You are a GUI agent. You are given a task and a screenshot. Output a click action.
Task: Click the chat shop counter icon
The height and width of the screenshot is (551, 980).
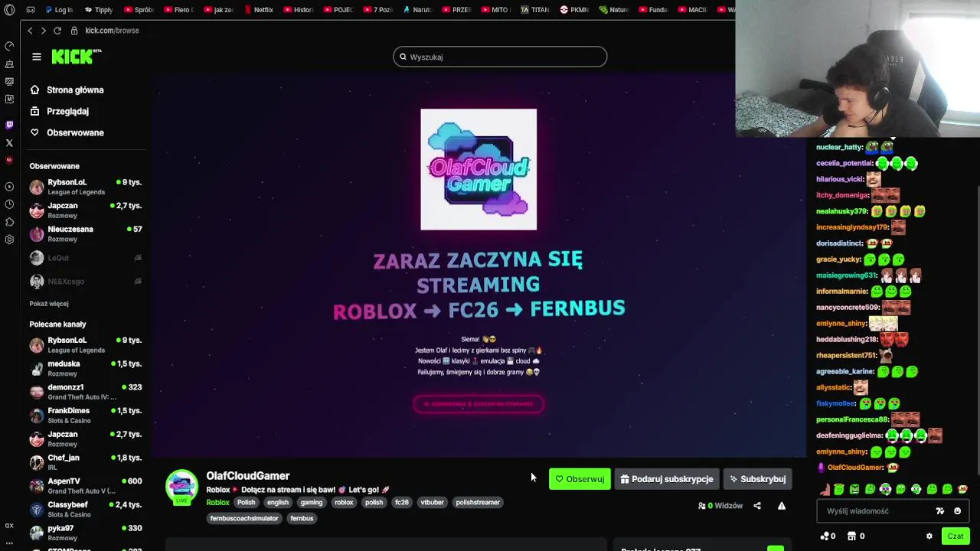coord(857,536)
